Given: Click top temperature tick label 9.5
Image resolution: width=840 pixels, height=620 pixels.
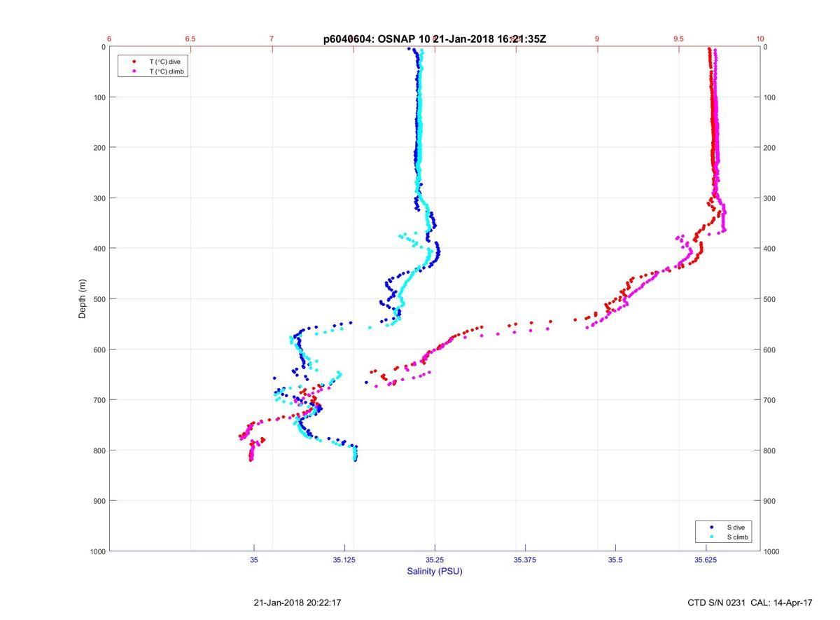Looking at the screenshot, I should (x=678, y=39).
